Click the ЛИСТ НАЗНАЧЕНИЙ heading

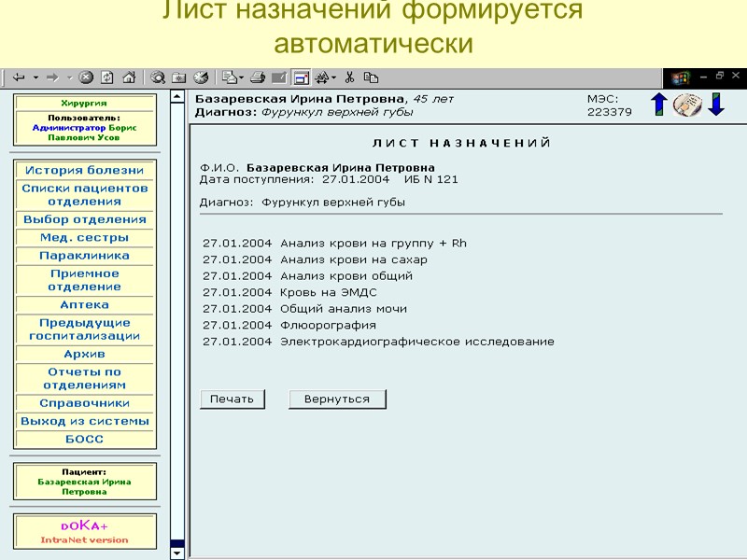tap(461, 143)
